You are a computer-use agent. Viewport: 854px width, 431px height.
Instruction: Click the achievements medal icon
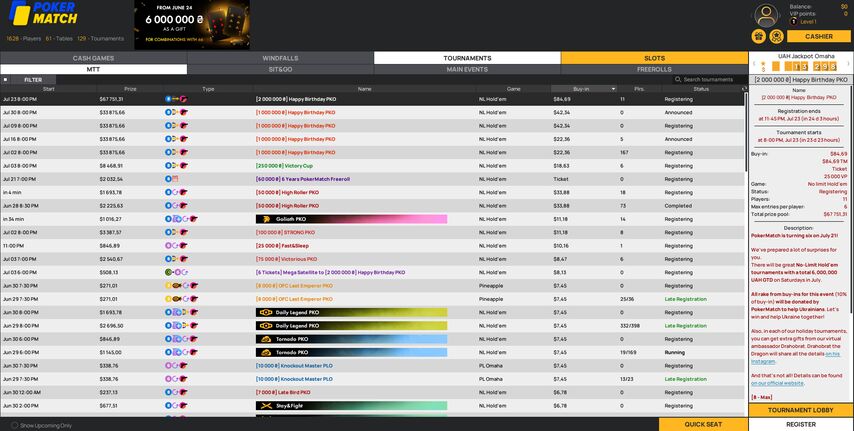click(x=776, y=37)
